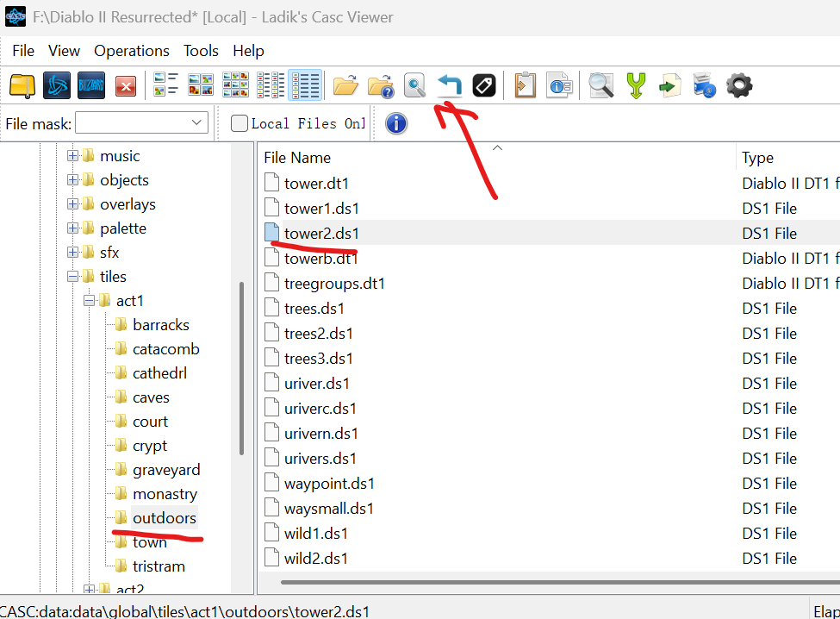This screenshot has height=619, width=840.
Task: Click the Battle.net online storage icon
Action: pyautogui.click(x=57, y=85)
